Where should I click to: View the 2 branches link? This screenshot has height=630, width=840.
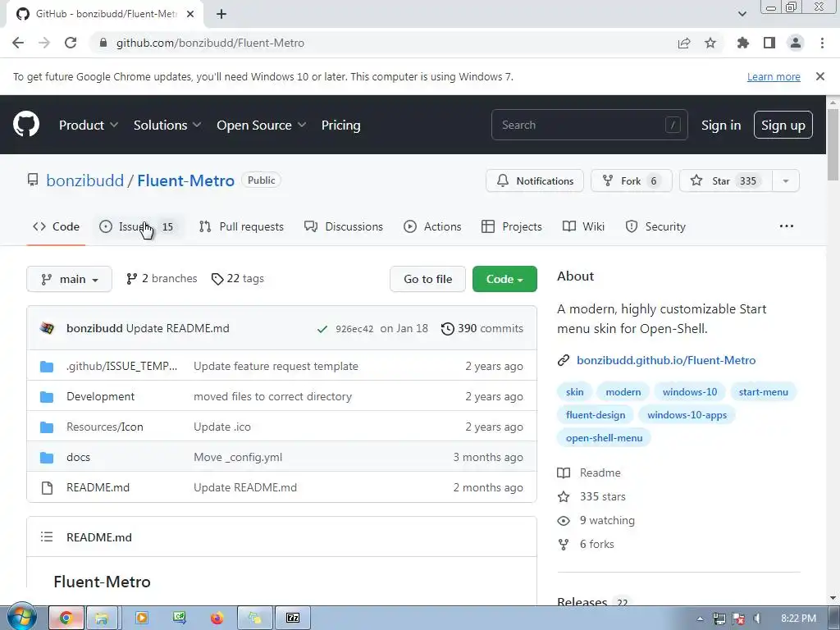(162, 279)
